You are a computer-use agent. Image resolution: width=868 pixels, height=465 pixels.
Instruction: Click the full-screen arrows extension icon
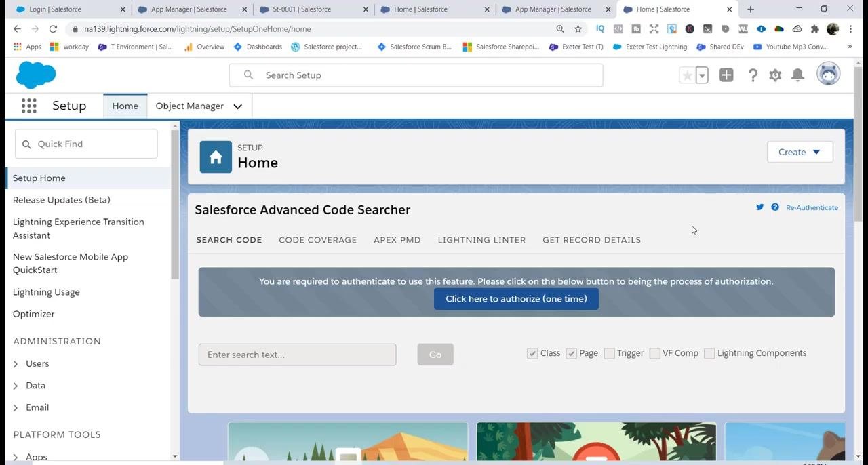click(654, 29)
